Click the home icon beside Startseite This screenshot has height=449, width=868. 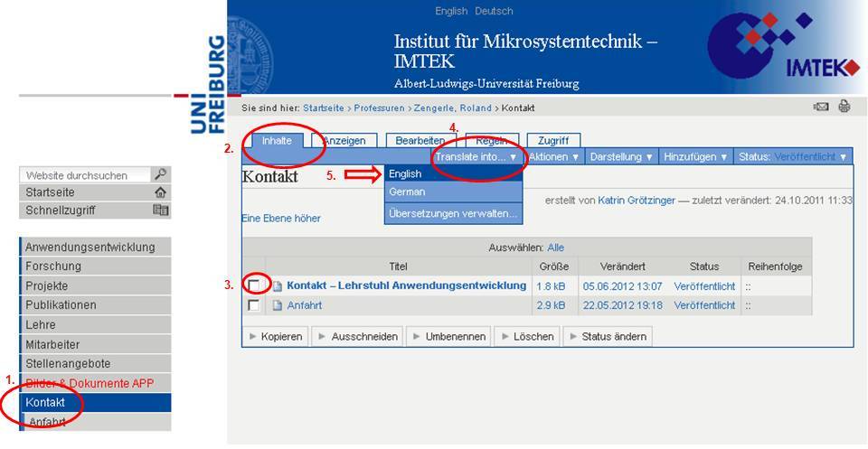tap(161, 192)
